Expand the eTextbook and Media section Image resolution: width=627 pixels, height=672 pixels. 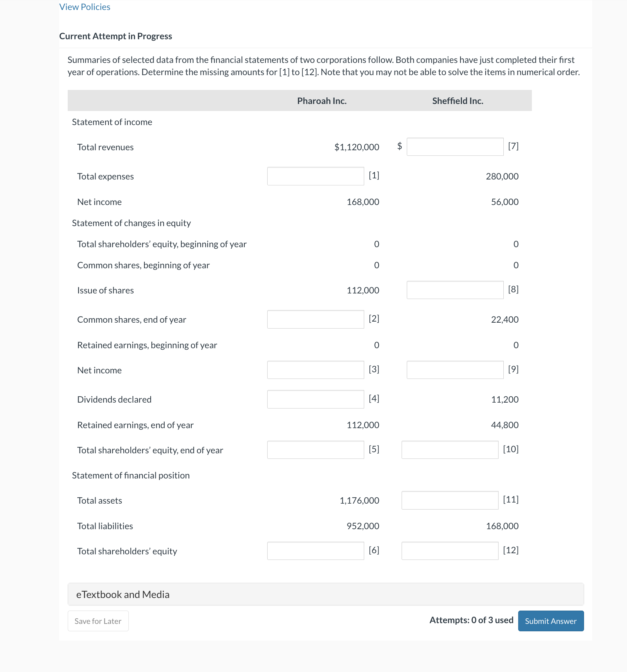click(122, 594)
